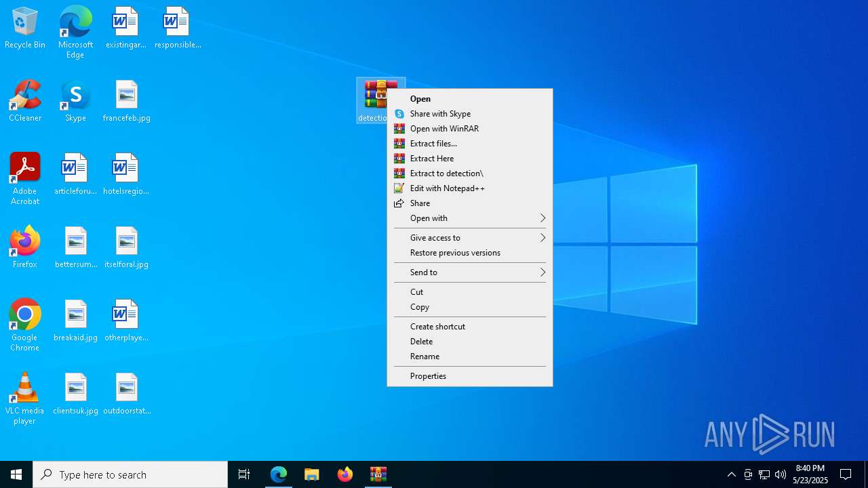Viewport: 868px width, 488px height.
Task: Expand the Send to submenu
Action: point(470,272)
